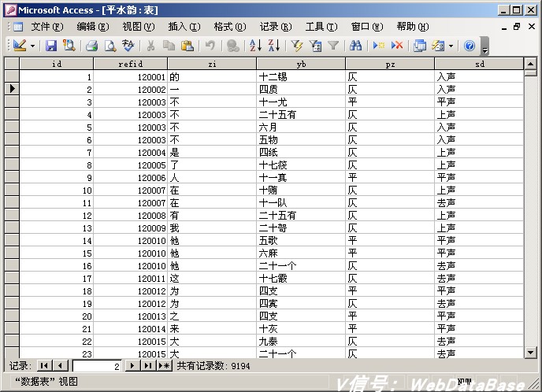This screenshot has width=542, height=392.
Task: Run spelling check
Action: click(128, 45)
